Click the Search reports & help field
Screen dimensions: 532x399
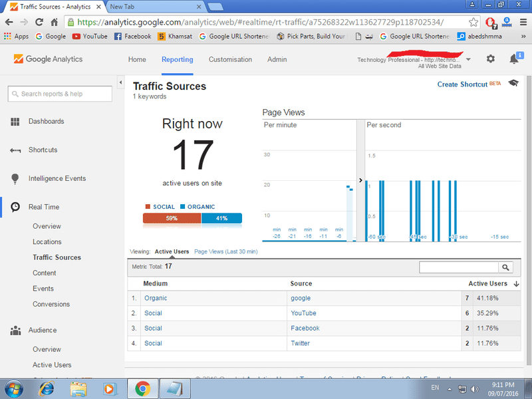[60, 94]
